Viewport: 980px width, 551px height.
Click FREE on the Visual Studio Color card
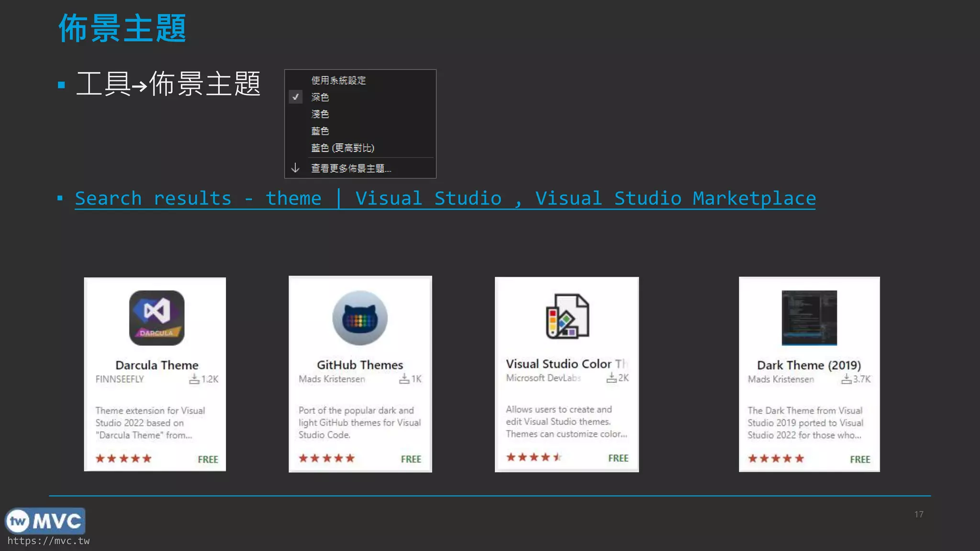click(x=618, y=458)
